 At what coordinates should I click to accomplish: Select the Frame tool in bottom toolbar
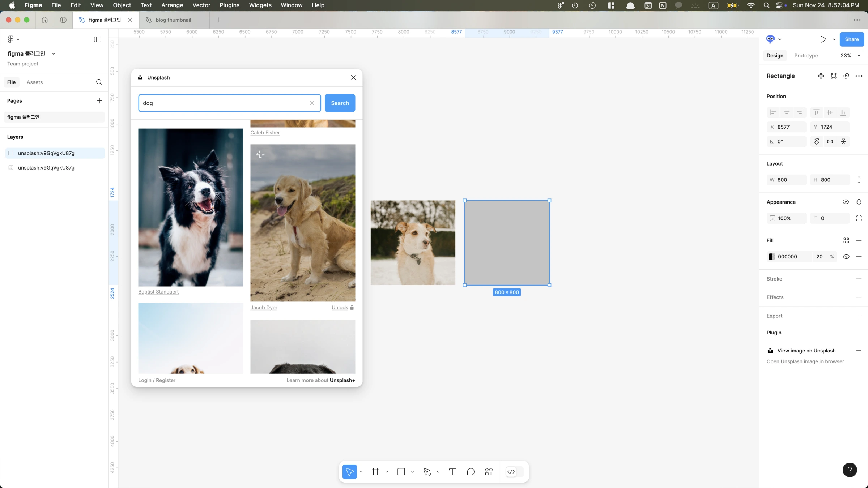tap(375, 472)
